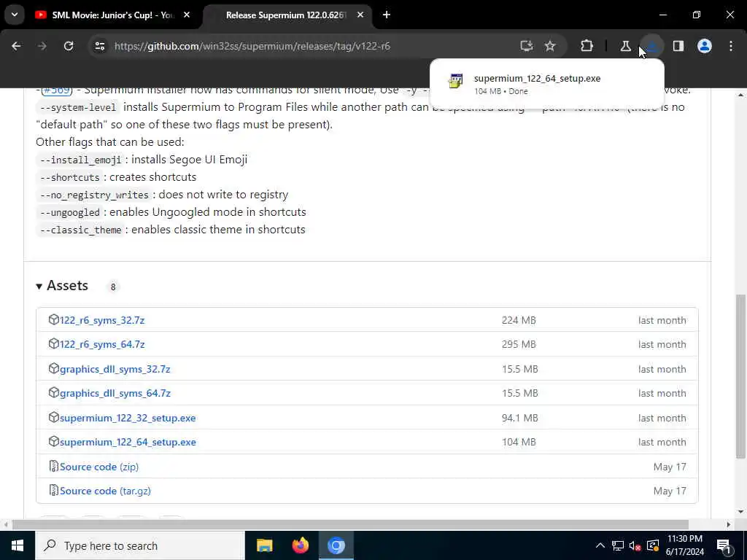Screen dimensions: 747x560
Task: Click the Type here to search box
Action: click(x=140, y=545)
